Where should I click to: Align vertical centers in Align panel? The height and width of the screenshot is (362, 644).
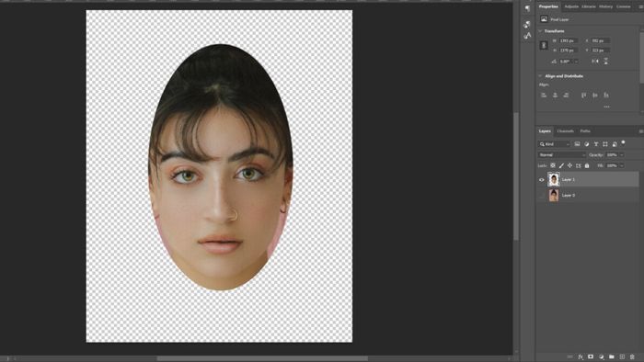[594, 96]
